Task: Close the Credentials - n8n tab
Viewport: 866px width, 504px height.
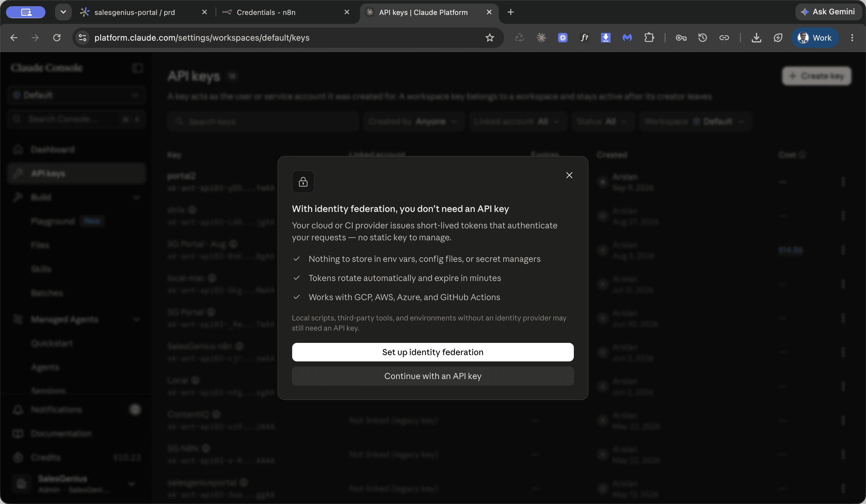Action: tap(347, 12)
